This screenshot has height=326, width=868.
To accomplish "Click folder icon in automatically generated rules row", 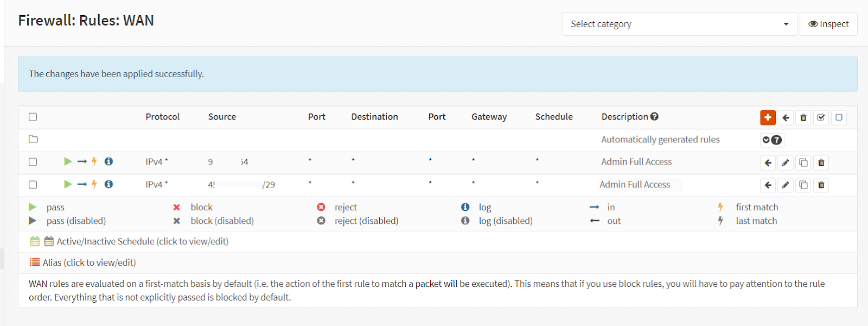I will 33,139.
